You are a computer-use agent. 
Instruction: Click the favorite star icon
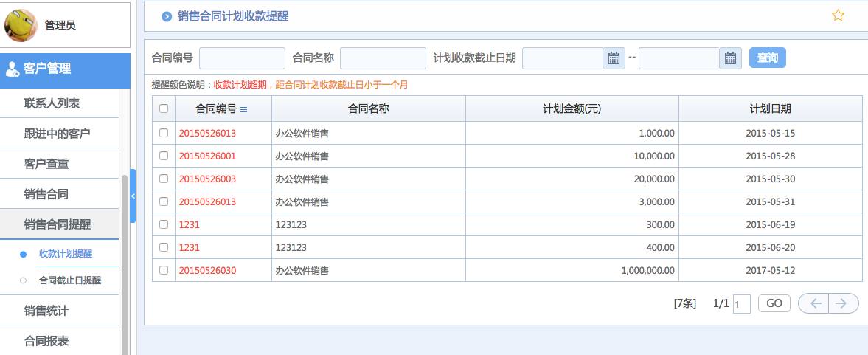click(x=838, y=15)
